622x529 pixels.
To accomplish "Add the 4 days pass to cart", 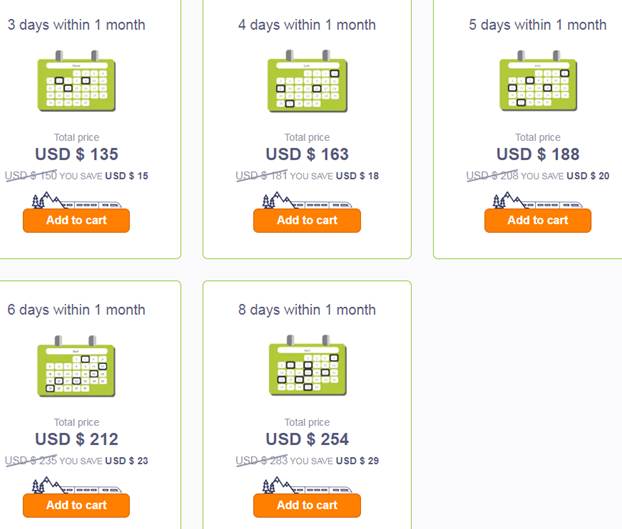I will click(307, 220).
